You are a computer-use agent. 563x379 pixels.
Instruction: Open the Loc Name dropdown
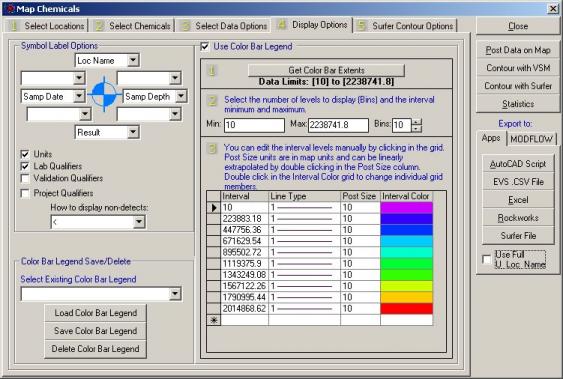tap(133, 60)
